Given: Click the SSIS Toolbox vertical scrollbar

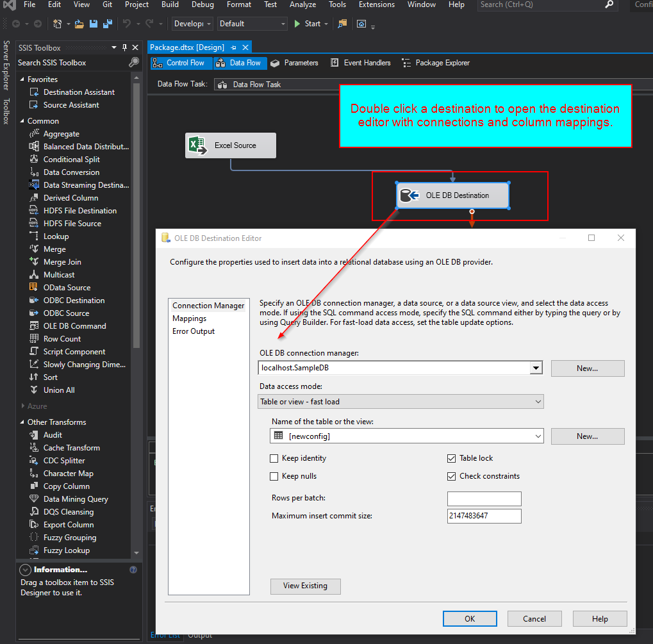Looking at the screenshot, I should (x=136, y=215).
